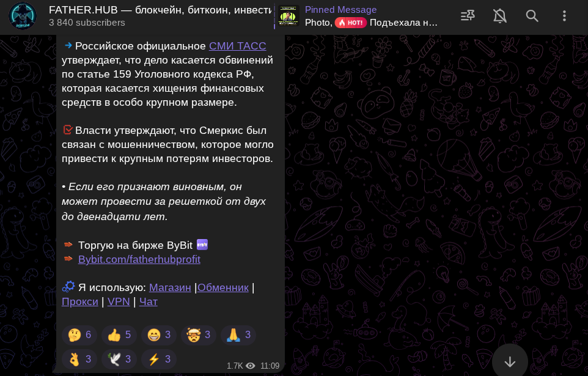The image size is (588, 376).
Task: Open Bybit.com/fatherhubprofit link
Action: tap(139, 259)
